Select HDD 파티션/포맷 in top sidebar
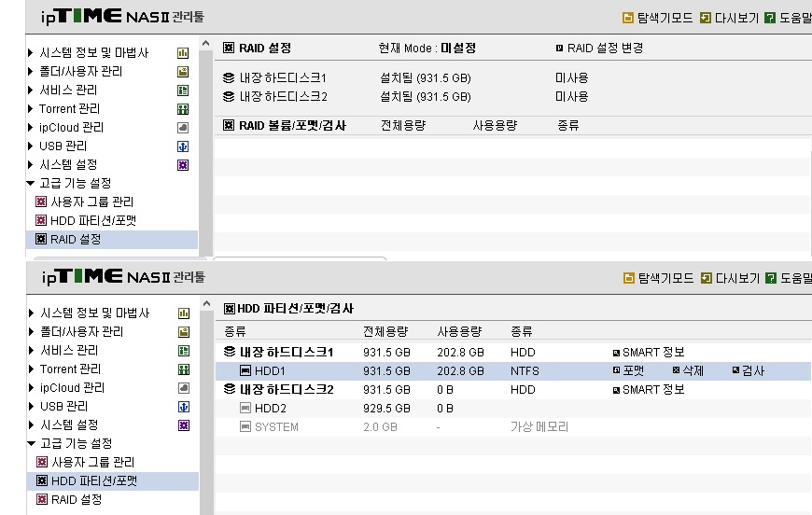This screenshot has width=812, height=515. pos(93,220)
